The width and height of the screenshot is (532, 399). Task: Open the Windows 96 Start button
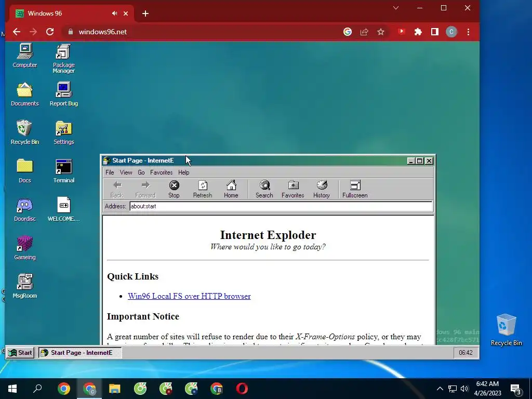(x=20, y=353)
